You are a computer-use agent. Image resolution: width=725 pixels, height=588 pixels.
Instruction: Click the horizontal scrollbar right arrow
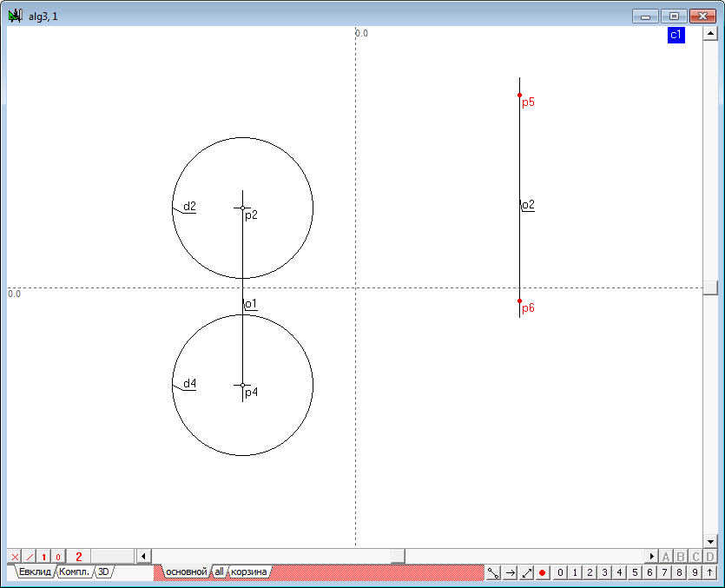tap(651, 556)
